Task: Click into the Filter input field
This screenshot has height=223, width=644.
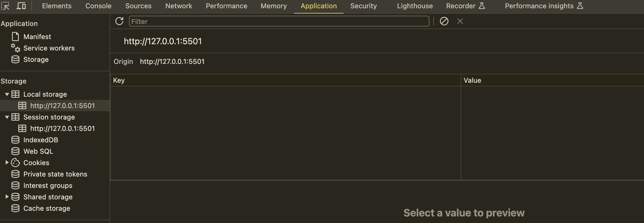Action: [279, 21]
